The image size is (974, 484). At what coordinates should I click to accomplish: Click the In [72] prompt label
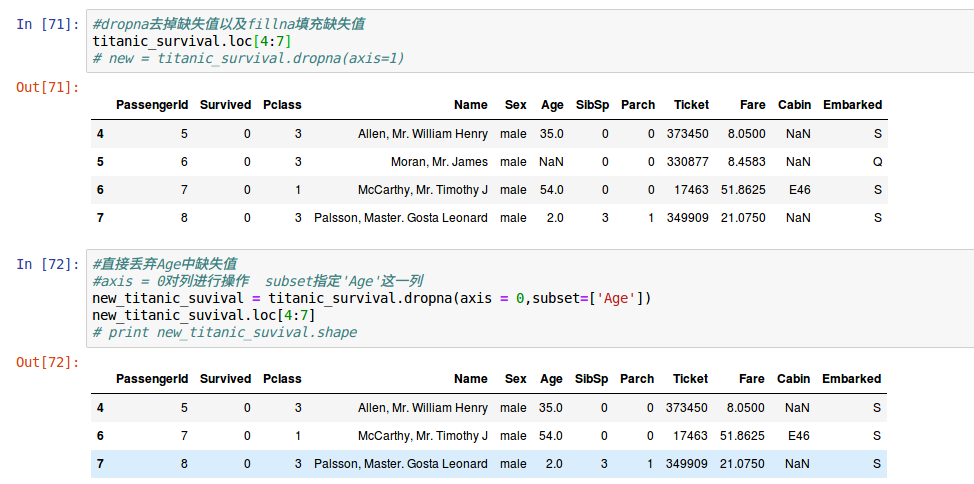[x=48, y=264]
